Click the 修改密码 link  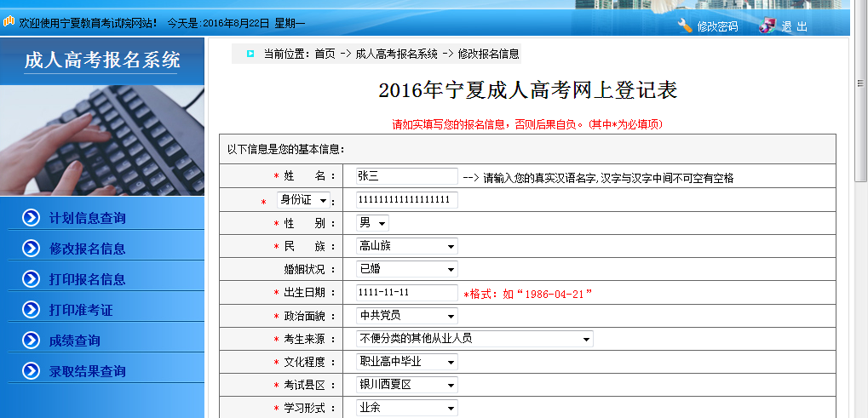(717, 26)
